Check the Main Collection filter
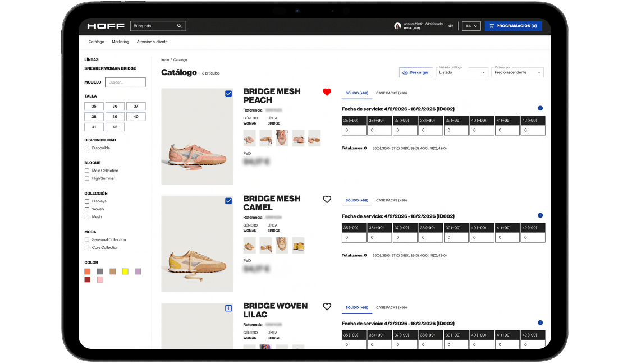This screenshot has width=623, height=364. [87, 171]
